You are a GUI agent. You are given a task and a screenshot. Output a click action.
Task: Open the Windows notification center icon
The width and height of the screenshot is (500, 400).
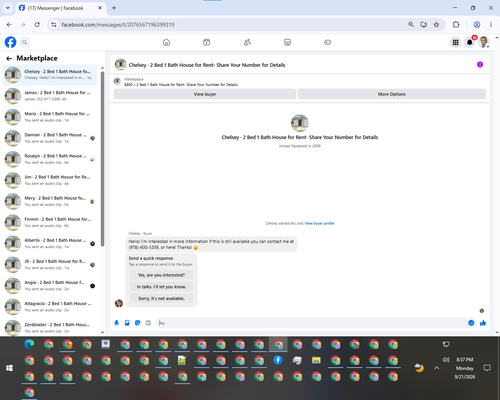487,368
